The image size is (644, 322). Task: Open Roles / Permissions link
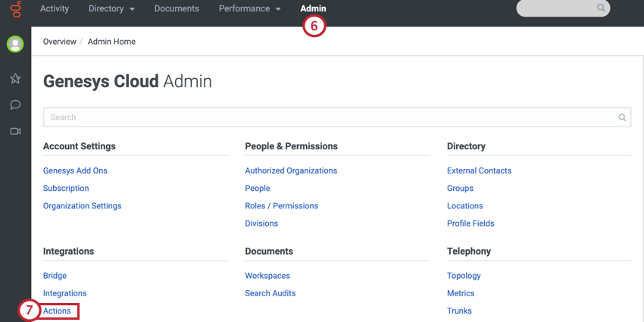[x=281, y=206]
